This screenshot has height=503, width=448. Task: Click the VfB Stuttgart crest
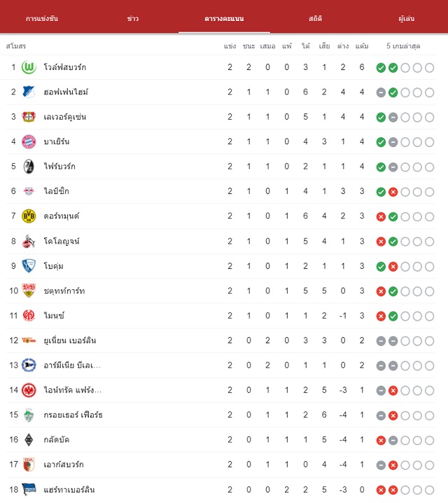point(29,291)
